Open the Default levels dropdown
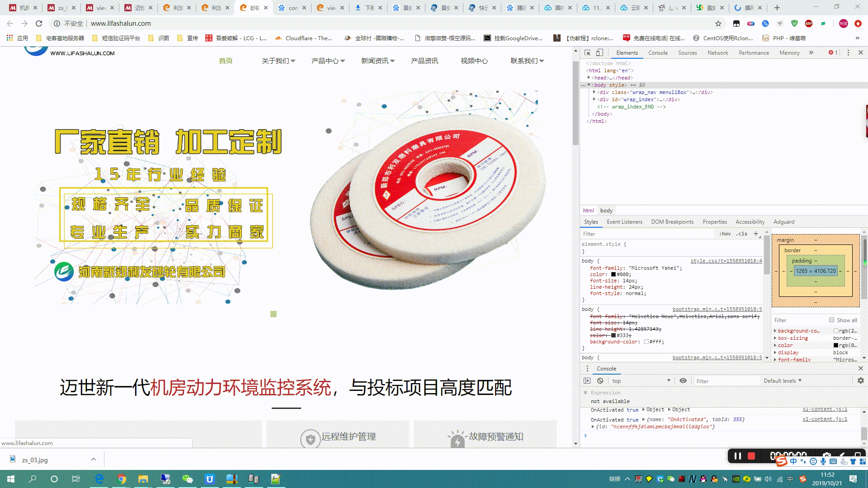Screen dimensions: 868x488 coord(783,381)
